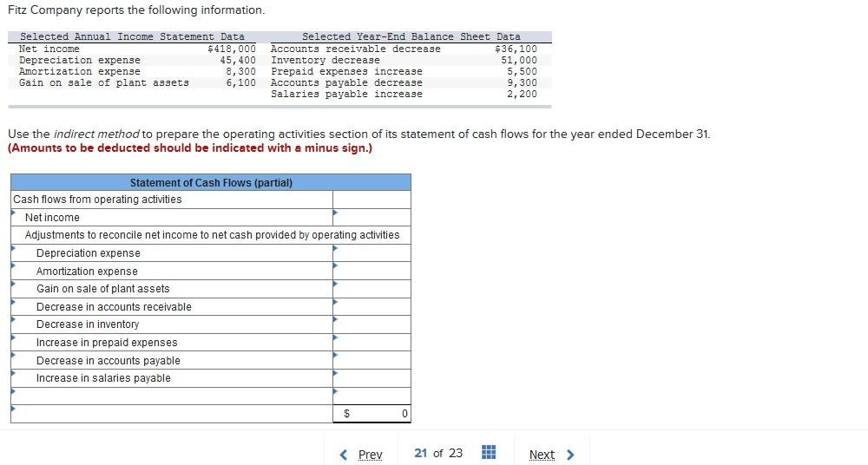This screenshot has height=465, width=868.
Task: Click the blank amount field above the total
Action: pos(372,396)
